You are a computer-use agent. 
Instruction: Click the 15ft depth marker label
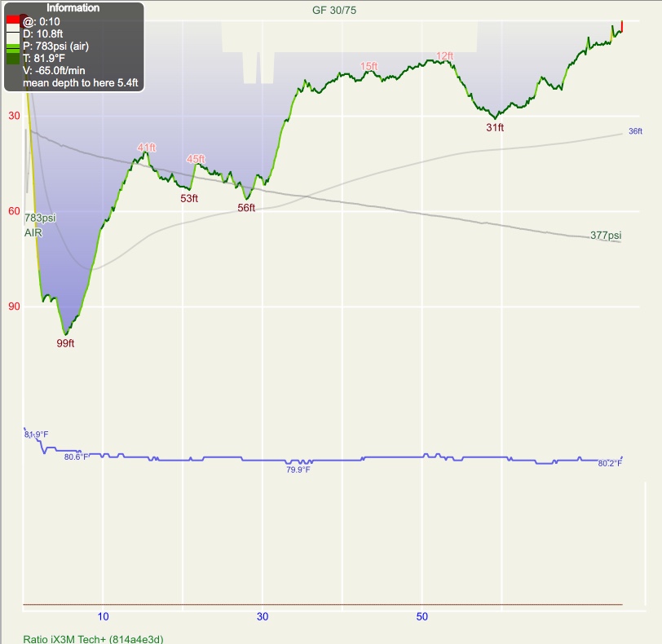click(369, 66)
